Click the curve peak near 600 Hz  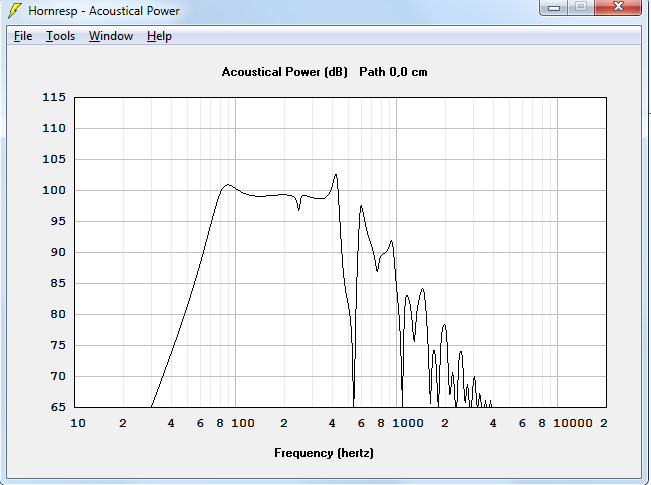click(361, 206)
